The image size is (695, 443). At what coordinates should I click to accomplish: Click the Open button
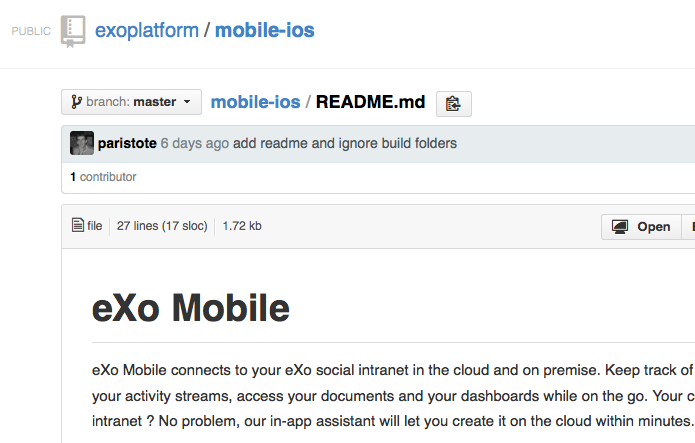(641, 227)
